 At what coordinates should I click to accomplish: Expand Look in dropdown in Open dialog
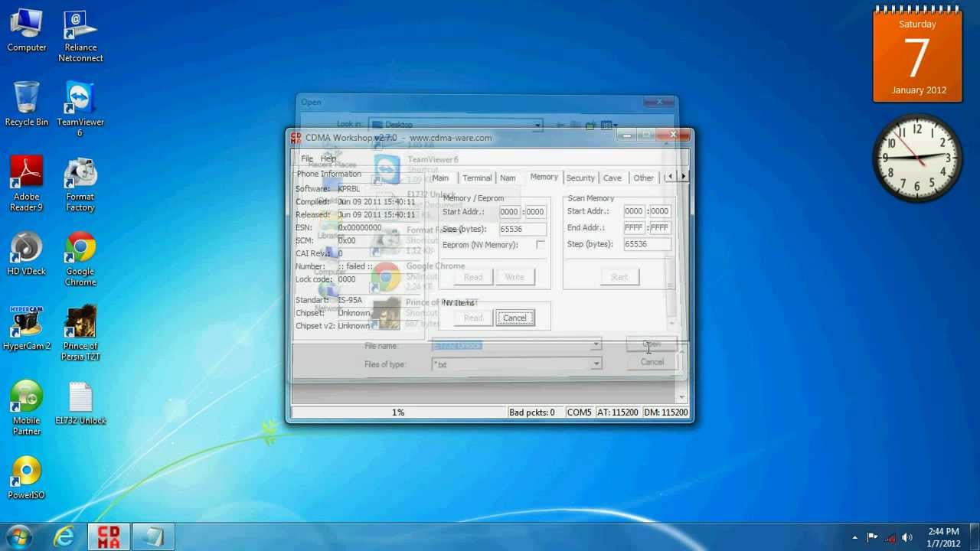click(x=537, y=124)
